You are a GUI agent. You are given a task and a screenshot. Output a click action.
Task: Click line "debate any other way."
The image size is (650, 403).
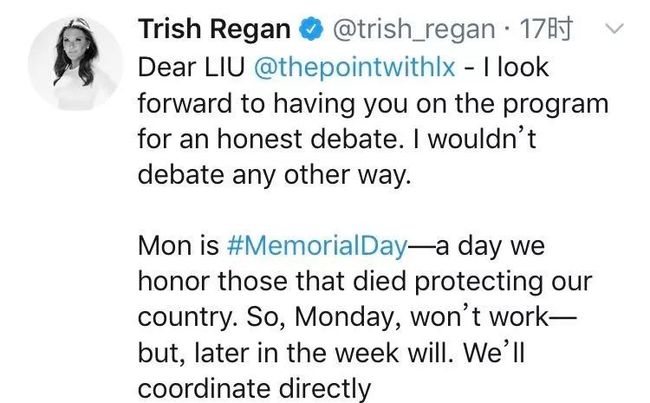click(x=275, y=175)
